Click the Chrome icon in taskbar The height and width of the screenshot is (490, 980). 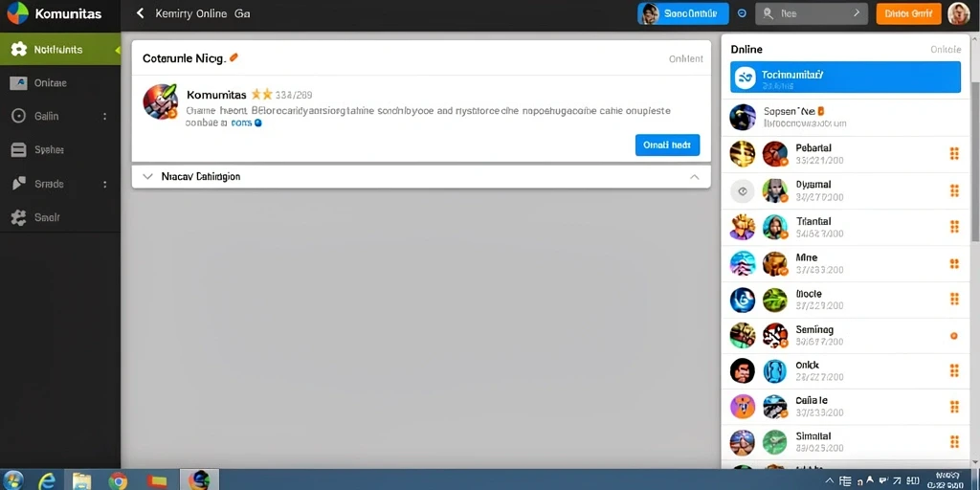pyautogui.click(x=118, y=480)
